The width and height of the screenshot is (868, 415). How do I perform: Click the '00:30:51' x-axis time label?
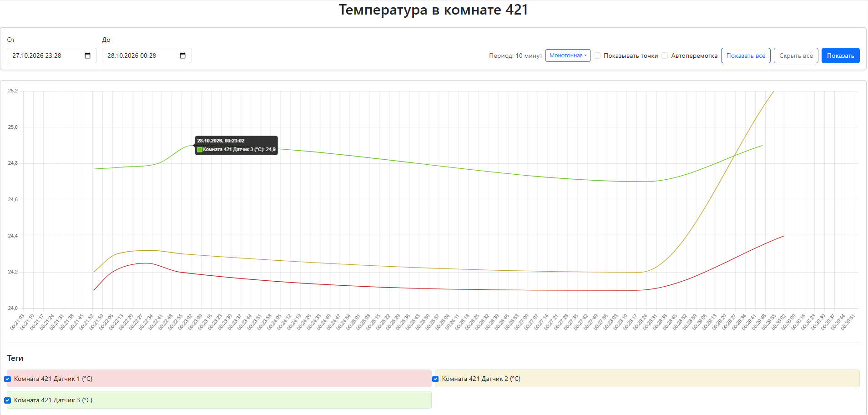pos(848,322)
